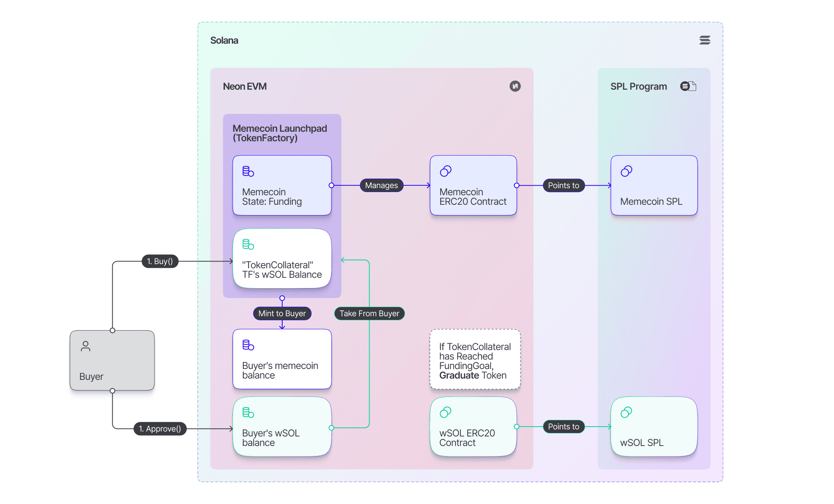Select the 'Buyer's memecoin balance' text
Viewport: 834px width, 504px height.
click(x=280, y=371)
